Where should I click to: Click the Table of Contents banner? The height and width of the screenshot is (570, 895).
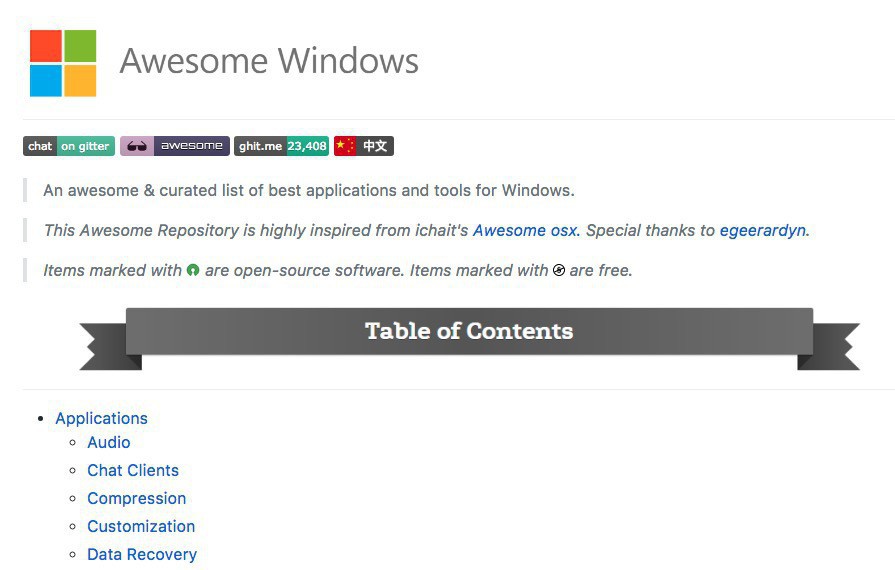469,331
